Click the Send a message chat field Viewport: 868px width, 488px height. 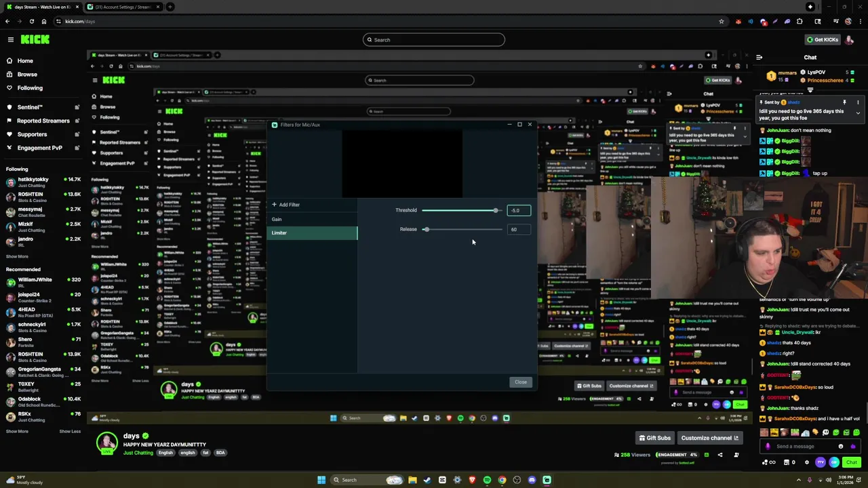click(x=805, y=447)
